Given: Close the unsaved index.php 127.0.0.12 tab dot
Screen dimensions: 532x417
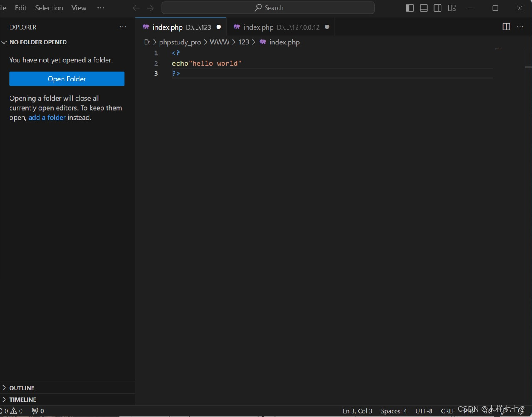Looking at the screenshot, I should [x=327, y=27].
